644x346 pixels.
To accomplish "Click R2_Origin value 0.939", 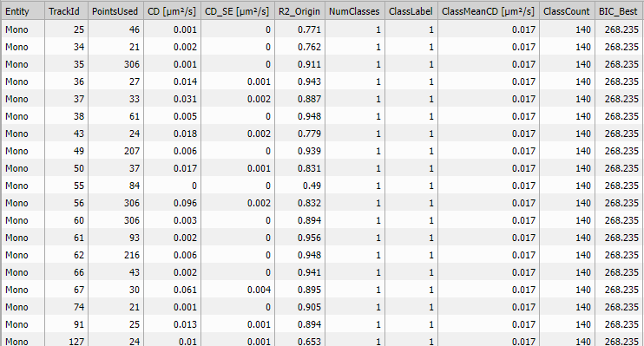I will tap(309, 151).
